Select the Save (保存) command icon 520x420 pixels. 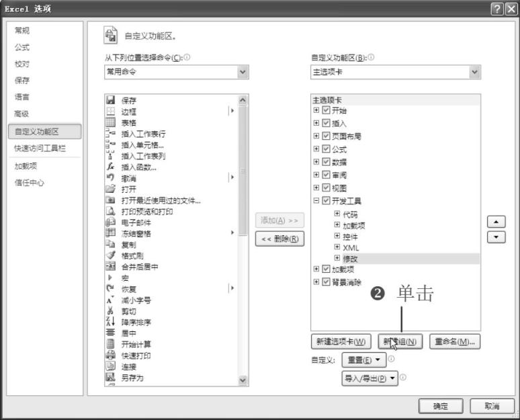[110, 100]
